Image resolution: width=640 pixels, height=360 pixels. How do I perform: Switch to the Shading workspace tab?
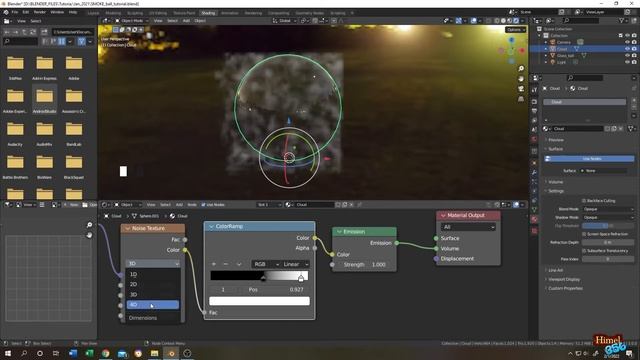pos(208,13)
